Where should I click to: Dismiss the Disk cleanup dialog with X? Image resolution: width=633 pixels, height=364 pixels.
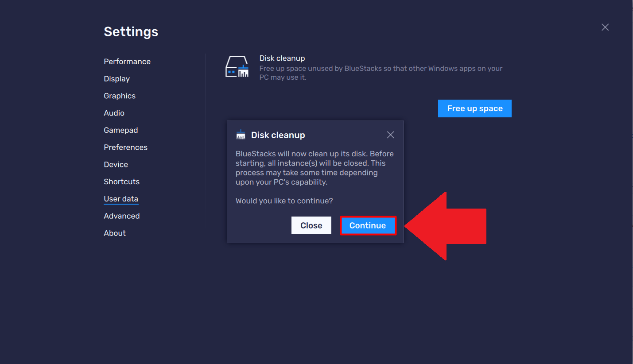pos(390,135)
